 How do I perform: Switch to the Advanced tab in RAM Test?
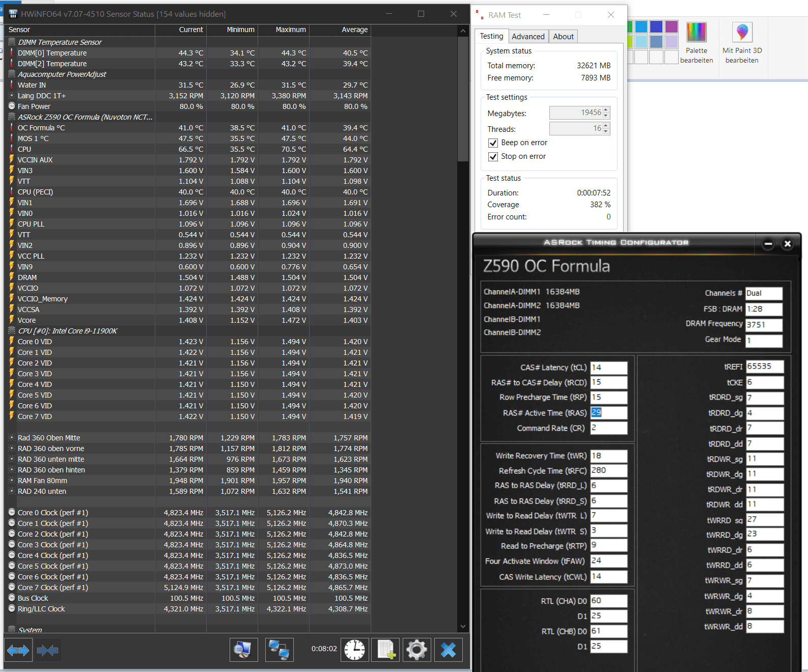528,37
